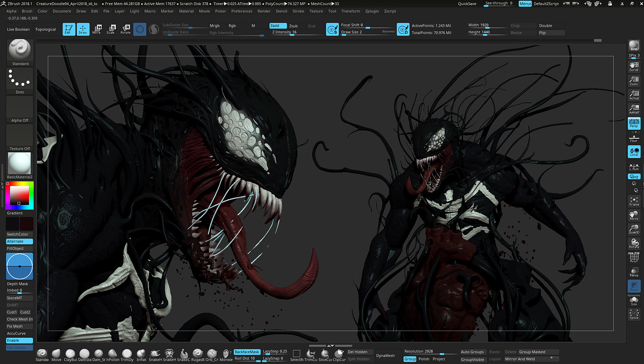Screen dimensions: 644x364
Task: Toggle PolyF polyframe display
Action: (x=634, y=257)
